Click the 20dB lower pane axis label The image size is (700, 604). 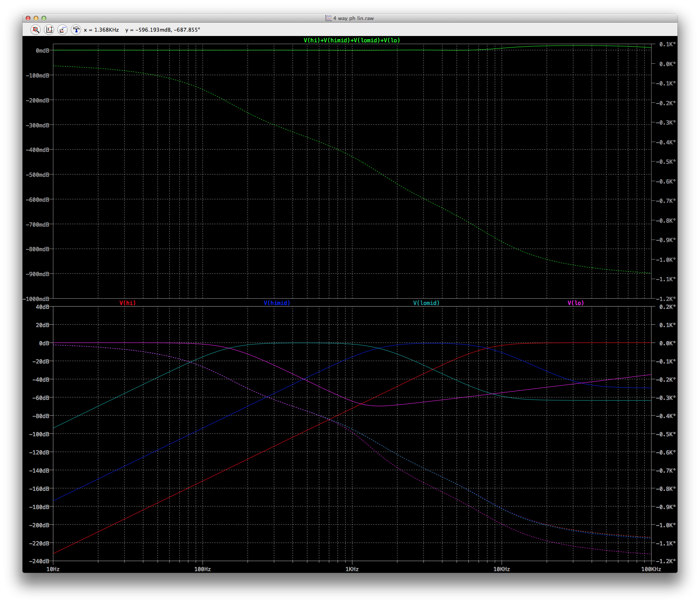click(x=43, y=325)
